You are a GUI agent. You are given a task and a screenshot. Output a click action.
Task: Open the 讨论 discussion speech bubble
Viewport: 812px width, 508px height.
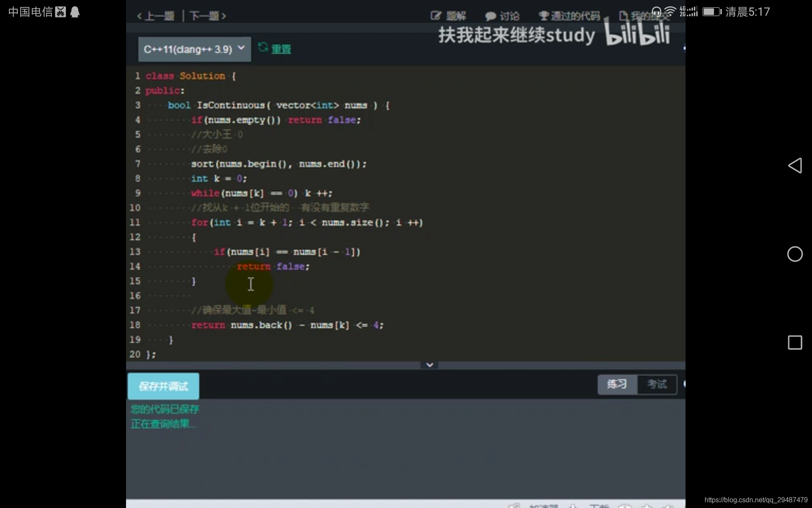tap(490, 17)
